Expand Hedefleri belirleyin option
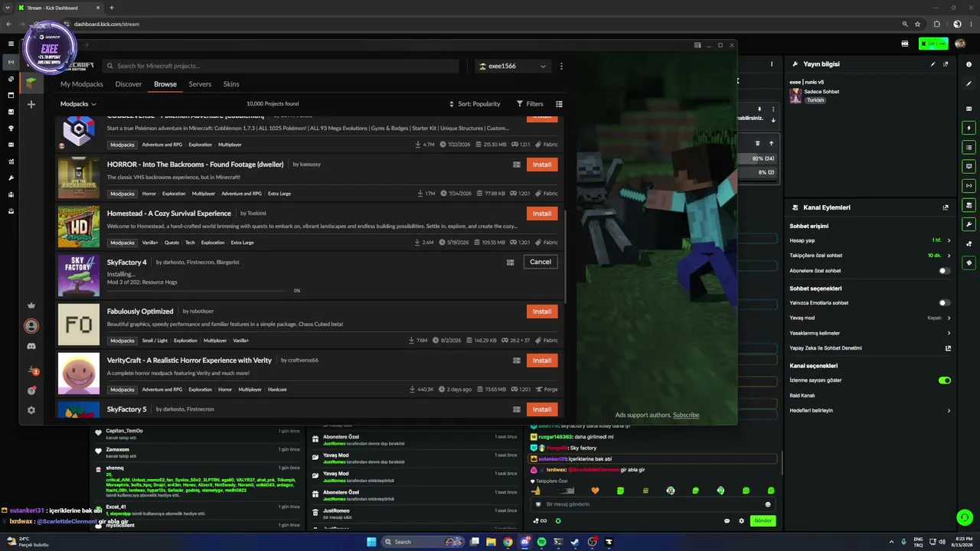980x551 pixels. coord(949,411)
